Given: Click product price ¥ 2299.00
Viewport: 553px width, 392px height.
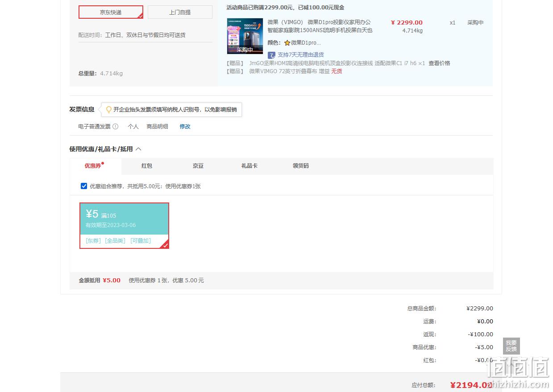Looking at the screenshot, I should click(407, 23).
